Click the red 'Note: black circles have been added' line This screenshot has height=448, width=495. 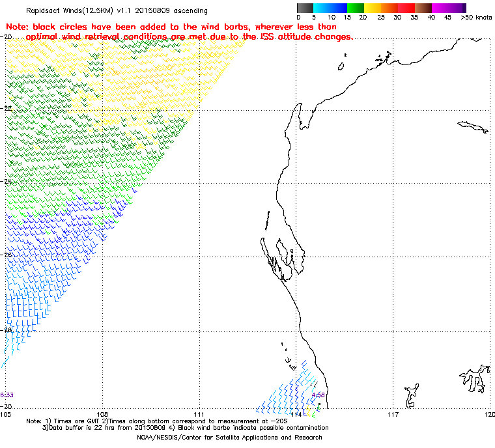171,27
